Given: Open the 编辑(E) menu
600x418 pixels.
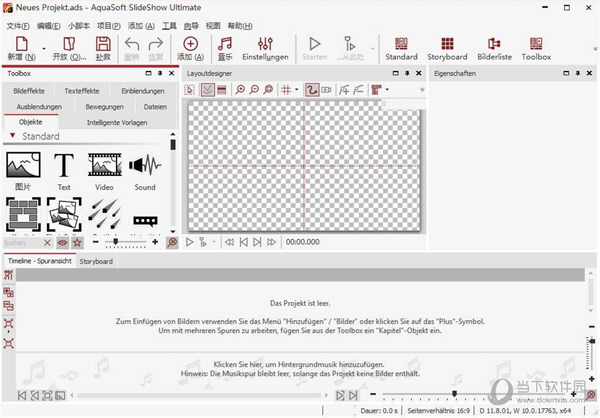Looking at the screenshot, I should [49, 26].
